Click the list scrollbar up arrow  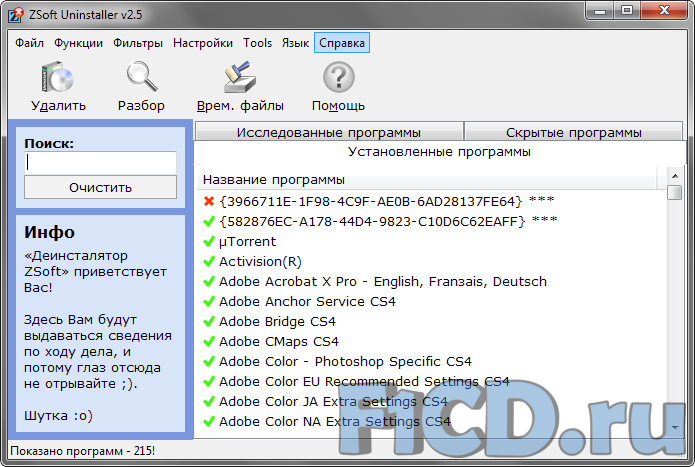[675, 176]
